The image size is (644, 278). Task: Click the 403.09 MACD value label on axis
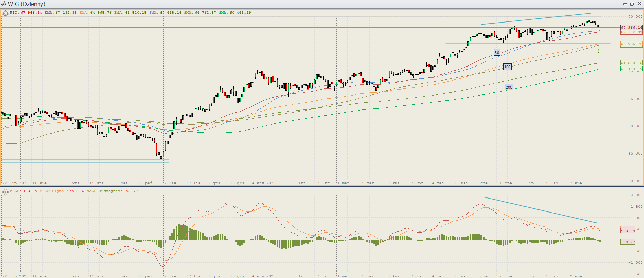[x=628, y=231]
